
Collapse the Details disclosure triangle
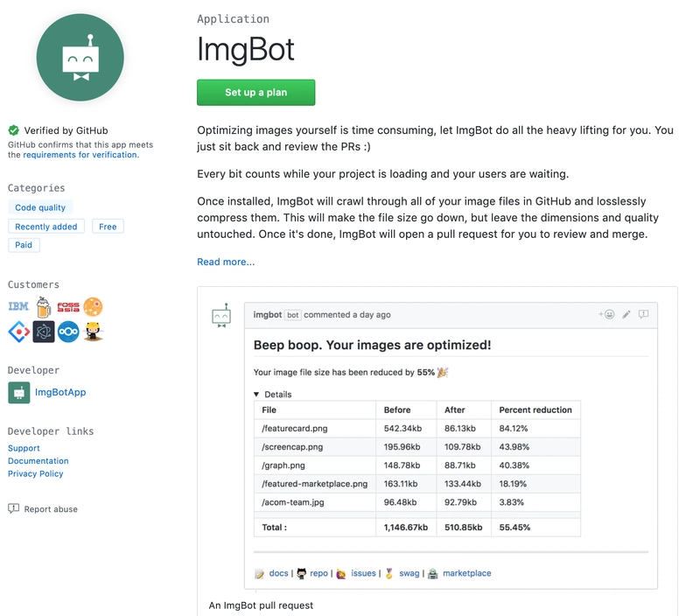point(256,394)
